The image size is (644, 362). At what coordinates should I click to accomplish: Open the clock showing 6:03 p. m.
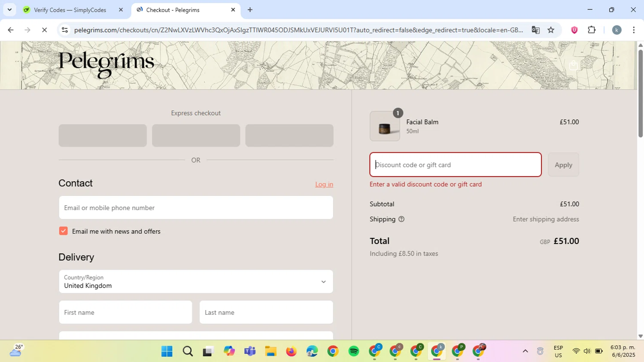point(623,351)
